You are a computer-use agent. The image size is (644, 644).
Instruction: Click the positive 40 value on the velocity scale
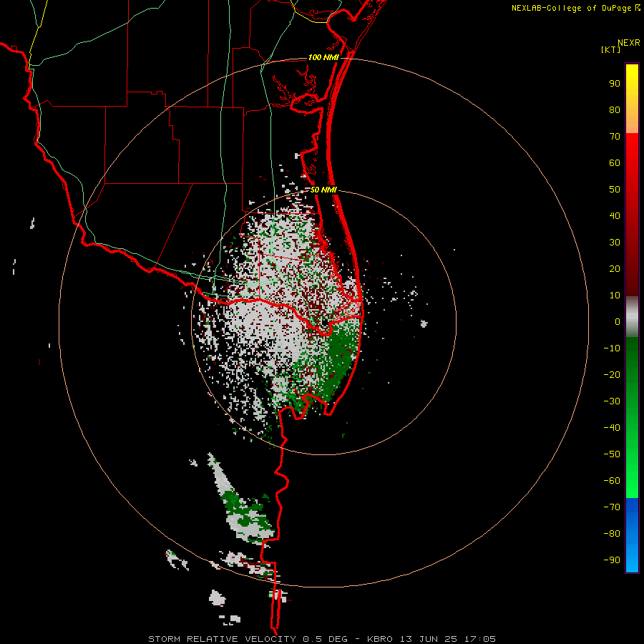coord(615,215)
